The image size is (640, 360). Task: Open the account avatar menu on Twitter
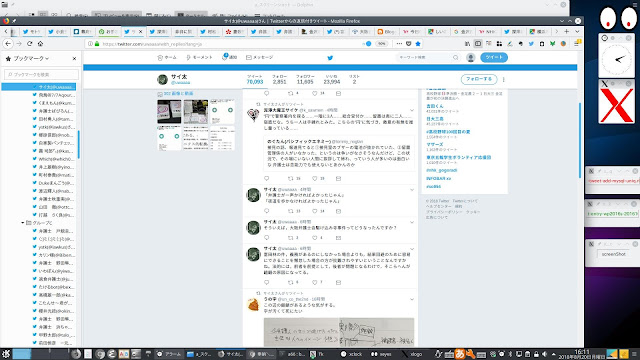(x=471, y=58)
